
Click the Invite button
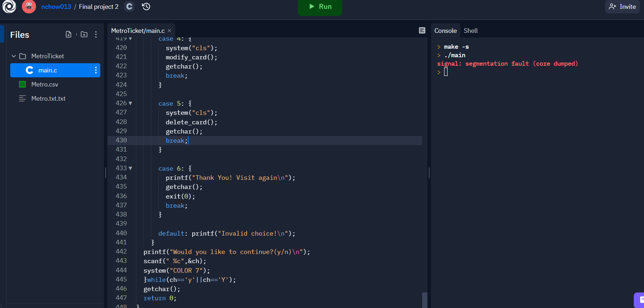622,7
